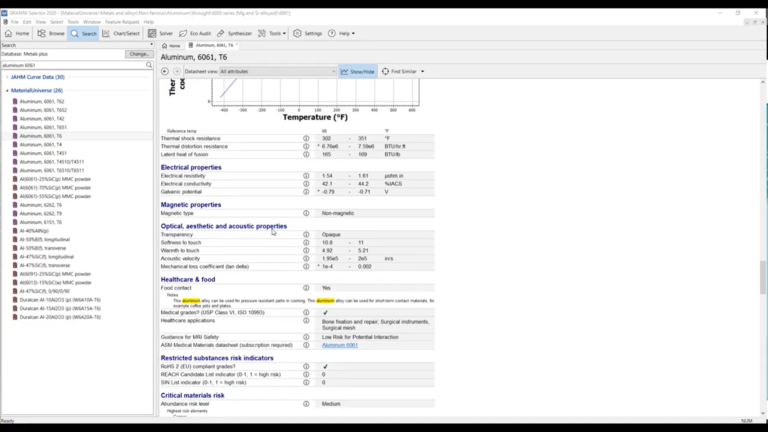Screen dimensions: 768x432
Task: Click info icon for Warmth to touch
Action: (x=306, y=250)
